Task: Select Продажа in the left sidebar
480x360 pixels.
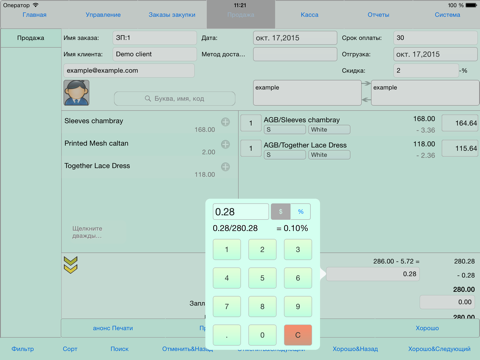Action: point(31,38)
